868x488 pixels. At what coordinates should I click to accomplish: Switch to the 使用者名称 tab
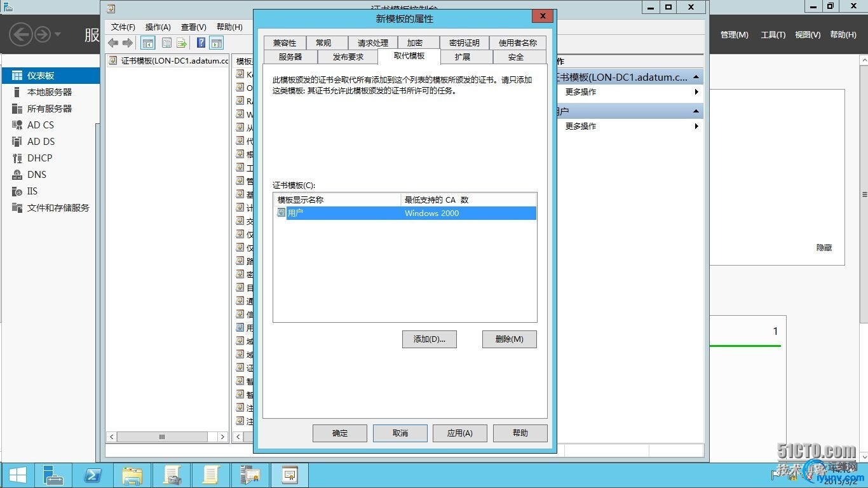(518, 43)
